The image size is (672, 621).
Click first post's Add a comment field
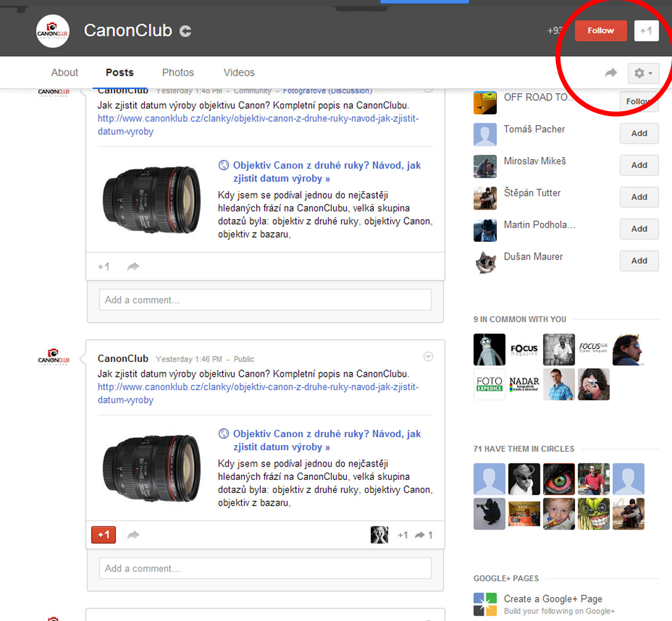pos(265,300)
